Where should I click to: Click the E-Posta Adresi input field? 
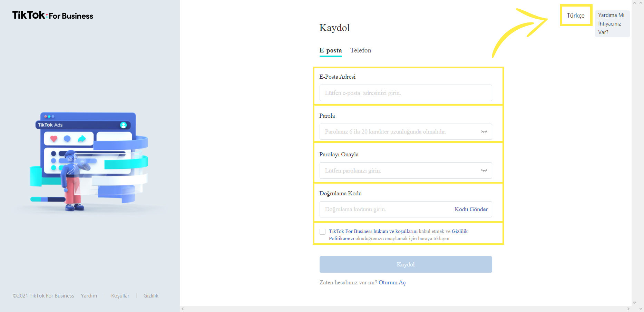click(x=406, y=93)
